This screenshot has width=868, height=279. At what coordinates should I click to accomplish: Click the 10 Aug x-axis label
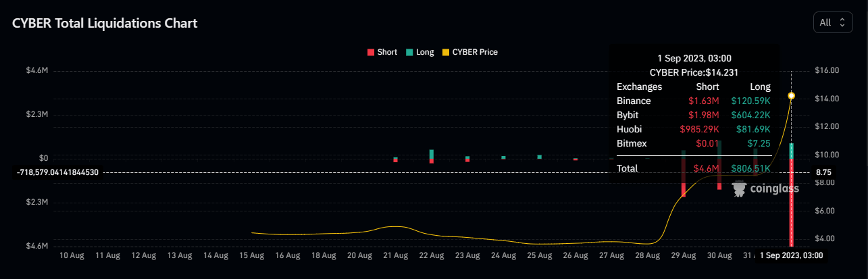[72, 256]
